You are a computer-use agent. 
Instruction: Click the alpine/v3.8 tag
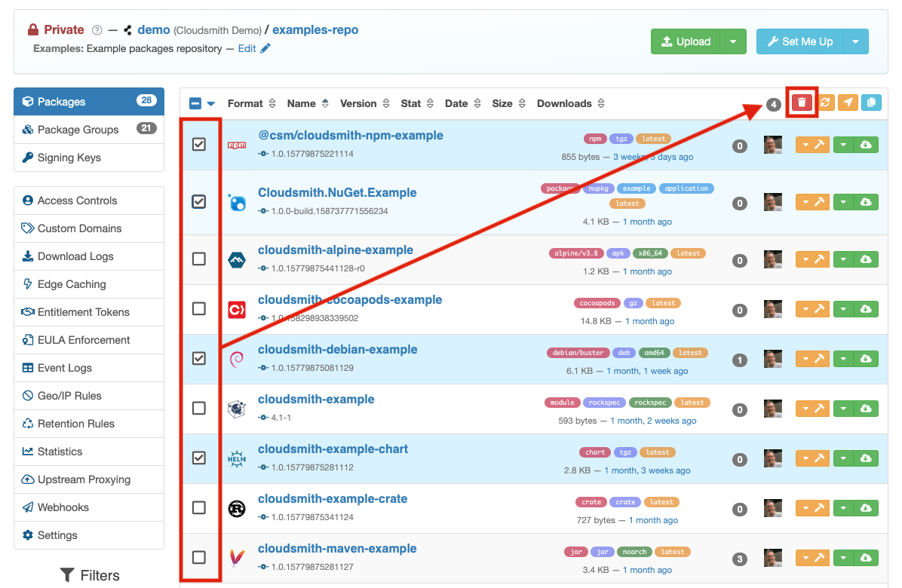[x=576, y=253]
